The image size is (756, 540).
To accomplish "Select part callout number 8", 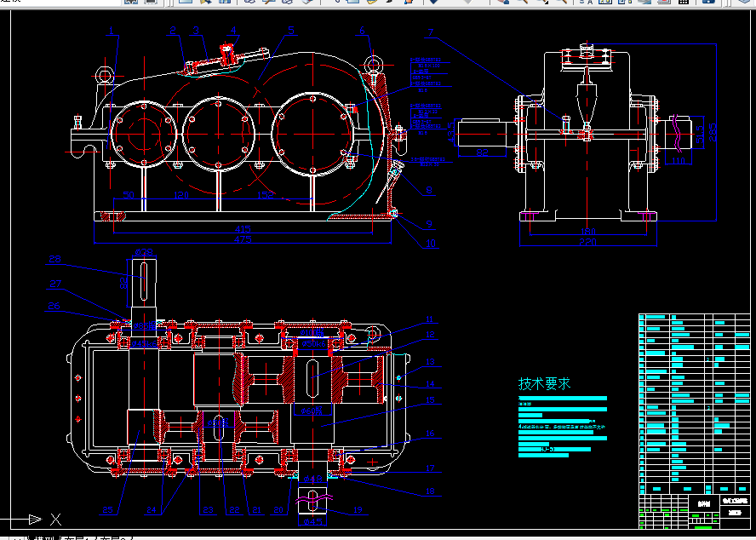I will click(x=429, y=190).
